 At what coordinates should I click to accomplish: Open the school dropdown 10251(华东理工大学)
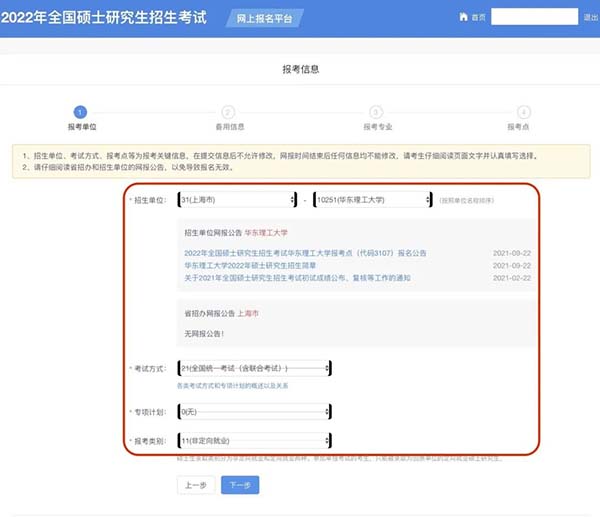point(373,200)
